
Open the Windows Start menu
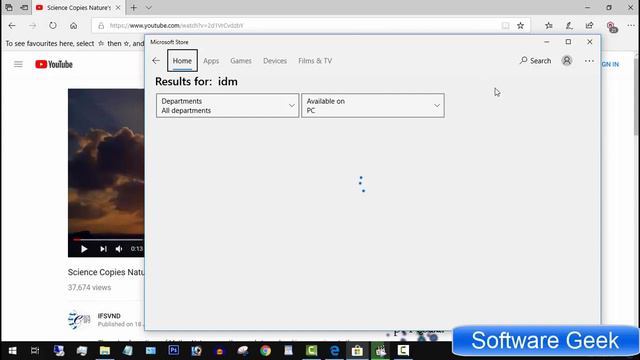pyautogui.click(x=12, y=351)
